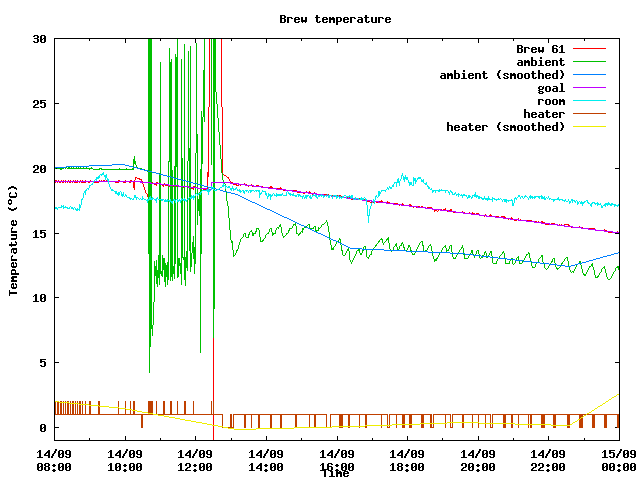Click the y-axis label "Temperature (°C)"
The image size is (640, 480).
13,240
